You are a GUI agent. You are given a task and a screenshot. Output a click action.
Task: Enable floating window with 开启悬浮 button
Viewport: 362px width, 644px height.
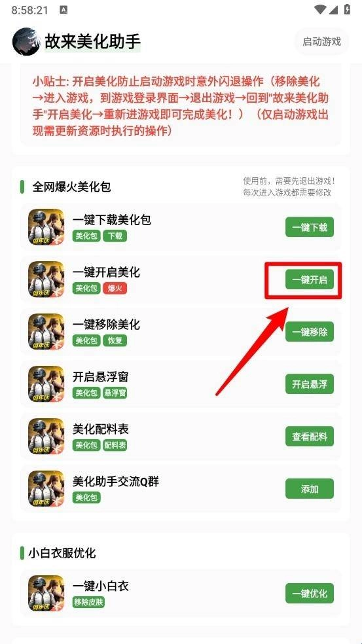(x=310, y=384)
